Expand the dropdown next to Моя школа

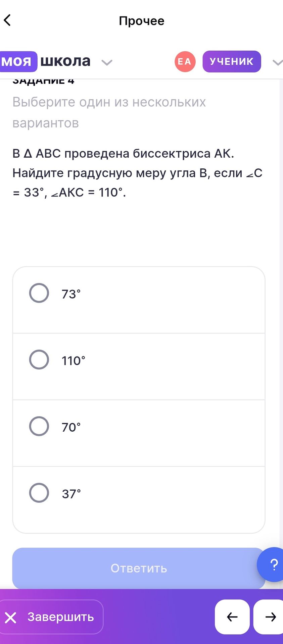point(107,62)
